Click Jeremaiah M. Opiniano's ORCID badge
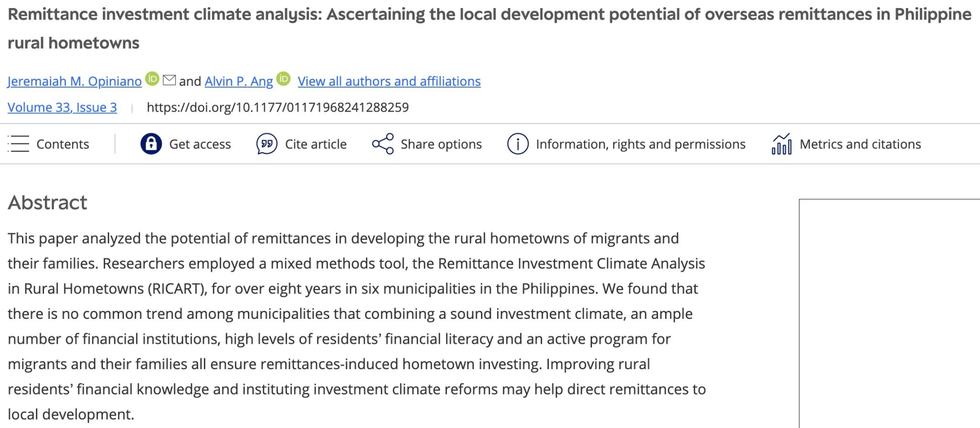 pos(152,79)
